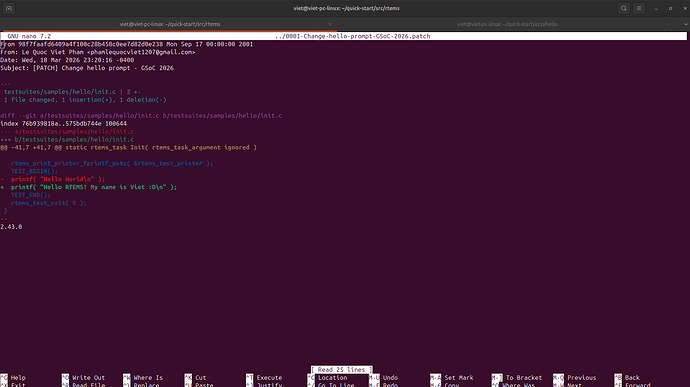Image resolution: width=690 pixels, height=387 pixels.
Task: Close the quick-start/app/hello tab
Action: 667,24
